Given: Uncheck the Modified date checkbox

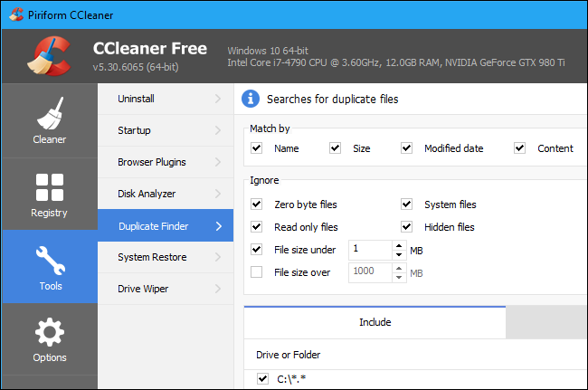Looking at the screenshot, I should [x=407, y=148].
